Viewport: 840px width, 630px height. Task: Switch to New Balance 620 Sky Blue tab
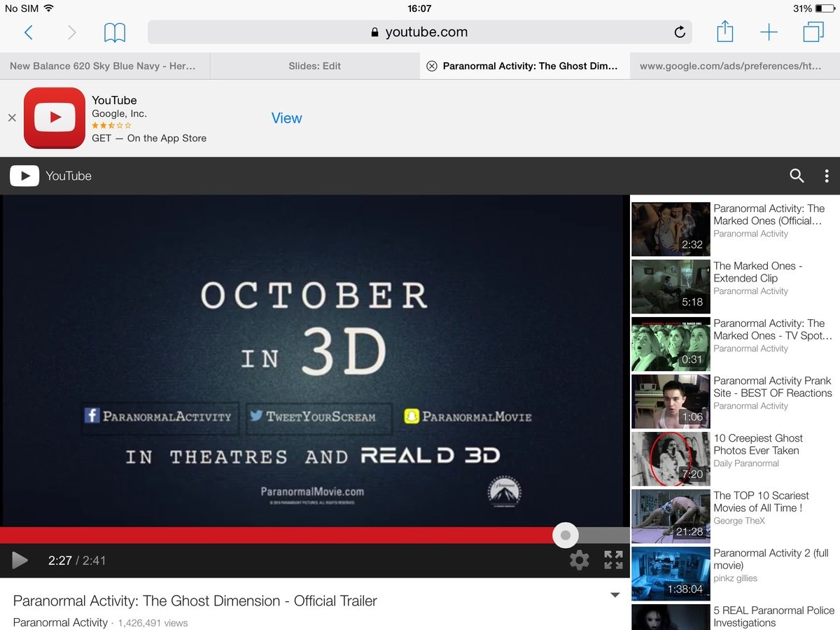pyautogui.click(x=105, y=66)
